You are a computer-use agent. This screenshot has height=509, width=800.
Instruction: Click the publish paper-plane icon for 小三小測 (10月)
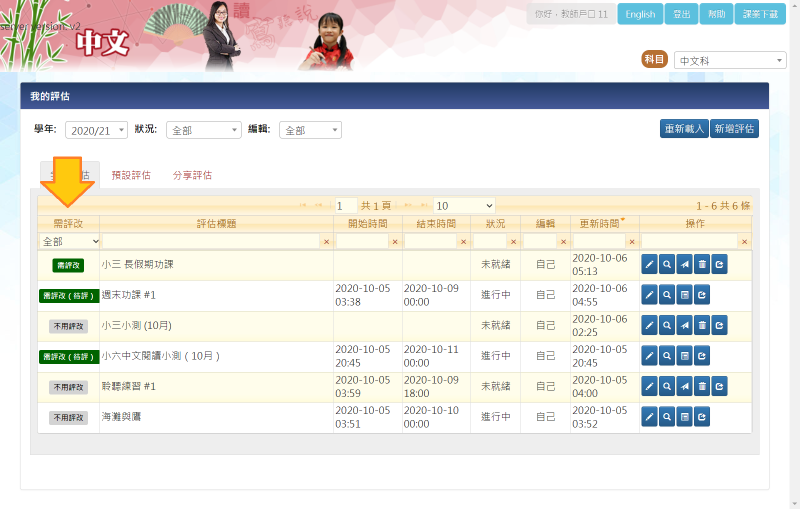click(684, 326)
